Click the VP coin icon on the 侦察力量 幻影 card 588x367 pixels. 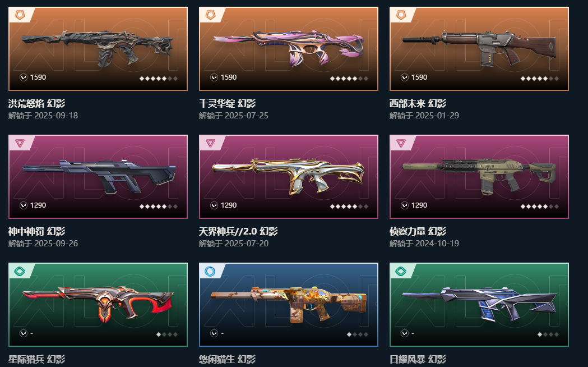(x=405, y=205)
